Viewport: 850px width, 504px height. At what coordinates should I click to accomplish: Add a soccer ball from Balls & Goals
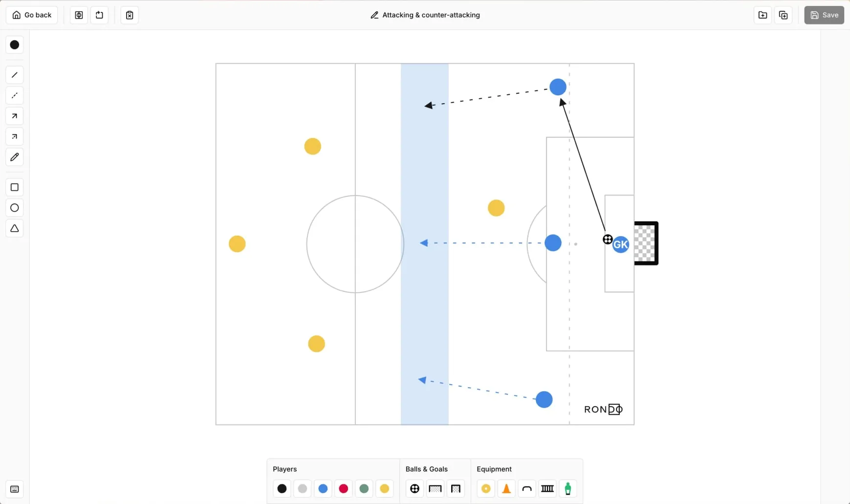click(414, 488)
